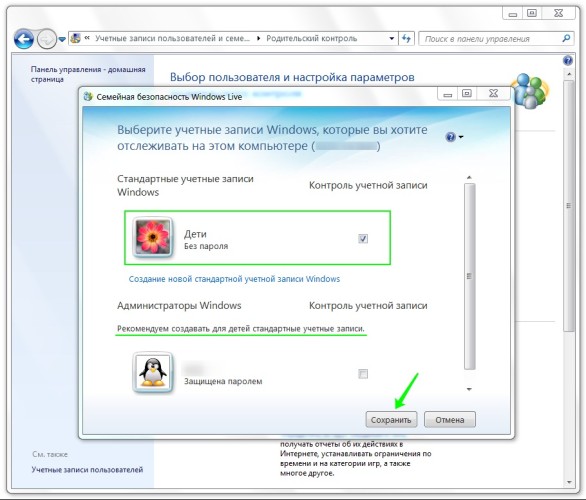Click the Windows Live people icon
586x500 pixels.
tap(530, 91)
